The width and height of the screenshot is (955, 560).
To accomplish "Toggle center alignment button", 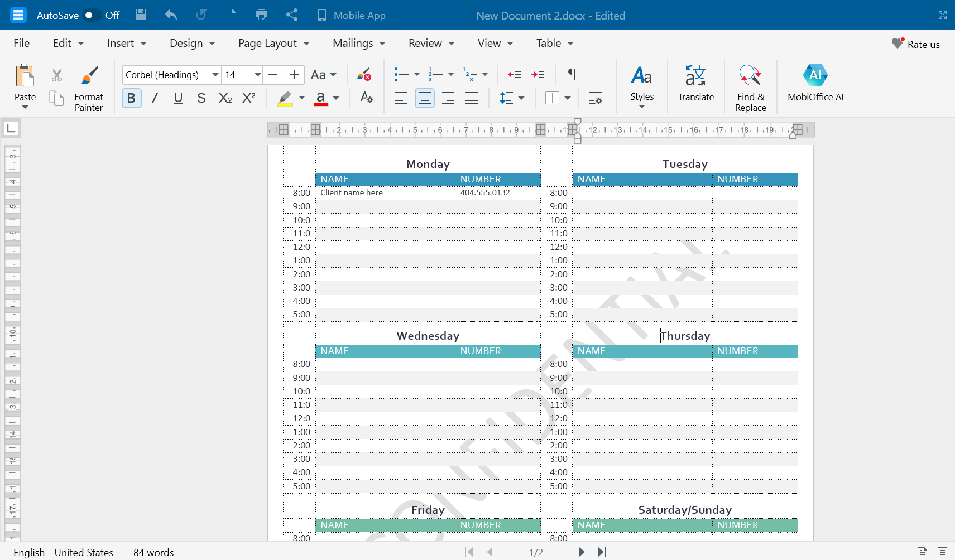I will [424, 98].
